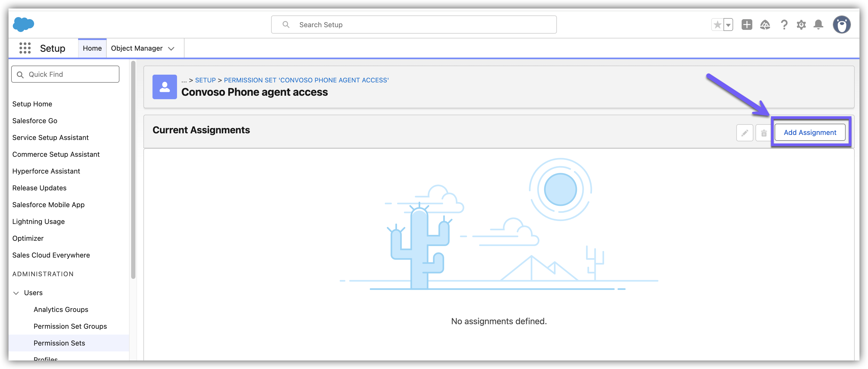Viewport: 868px width, 369px height.
Task: Click the Salesforce cloud logo
Action: (x=23, y=24)
